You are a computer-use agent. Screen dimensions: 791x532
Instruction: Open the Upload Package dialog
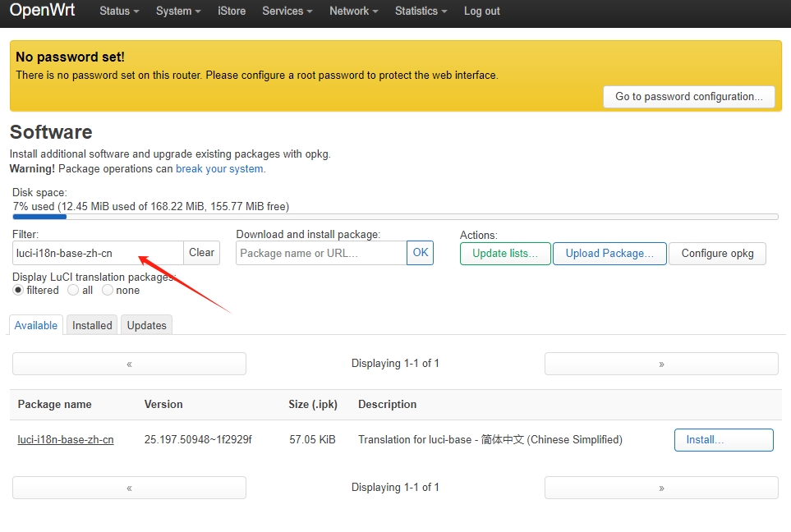[x=609, y=254]
